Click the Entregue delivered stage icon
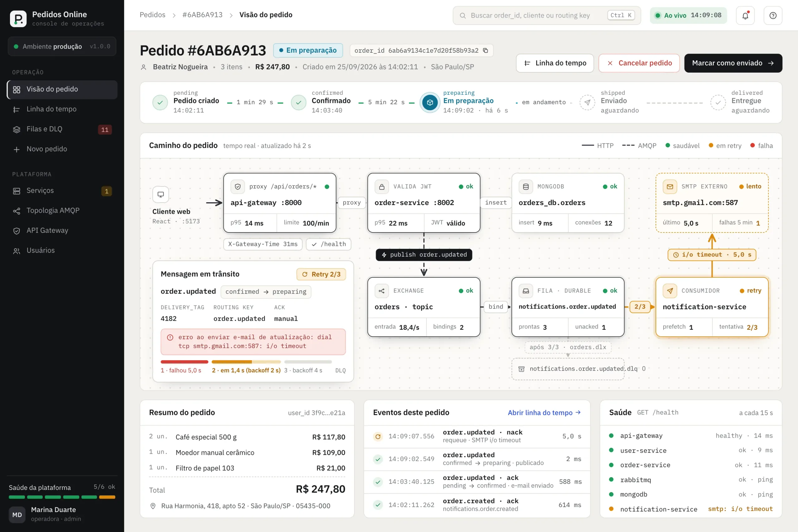The height and width of the screenshot is (532, 798). tap(718, 102)
